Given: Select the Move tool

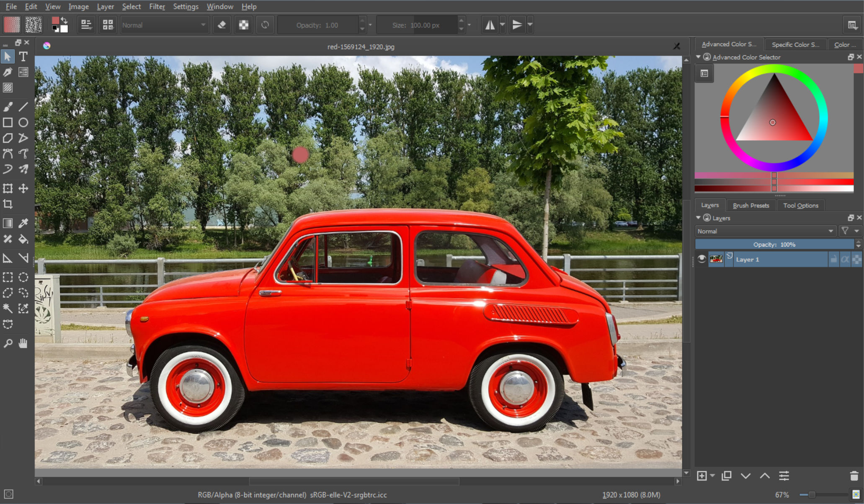Looking at the screenshot, I should (23, 188).
